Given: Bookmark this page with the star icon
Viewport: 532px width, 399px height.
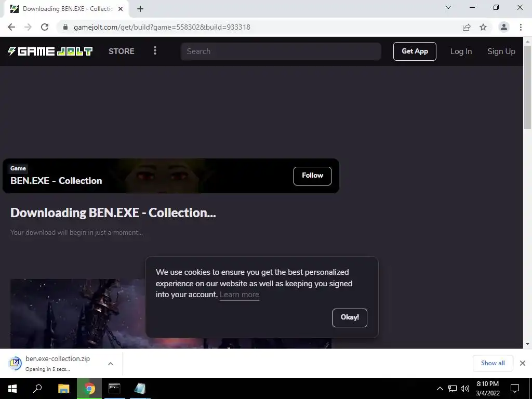Looking at the screenshot, I should point(483,27).
